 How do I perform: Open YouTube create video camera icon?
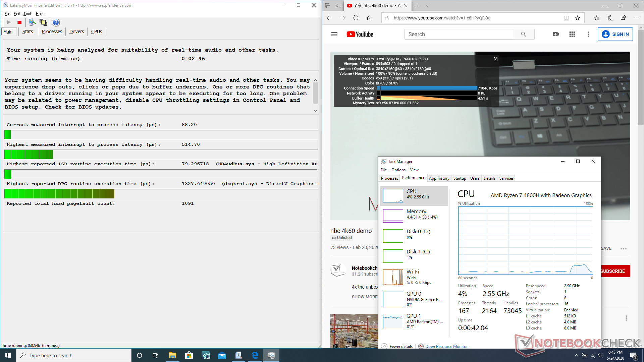pyautogui.click(x=556, y=34)
